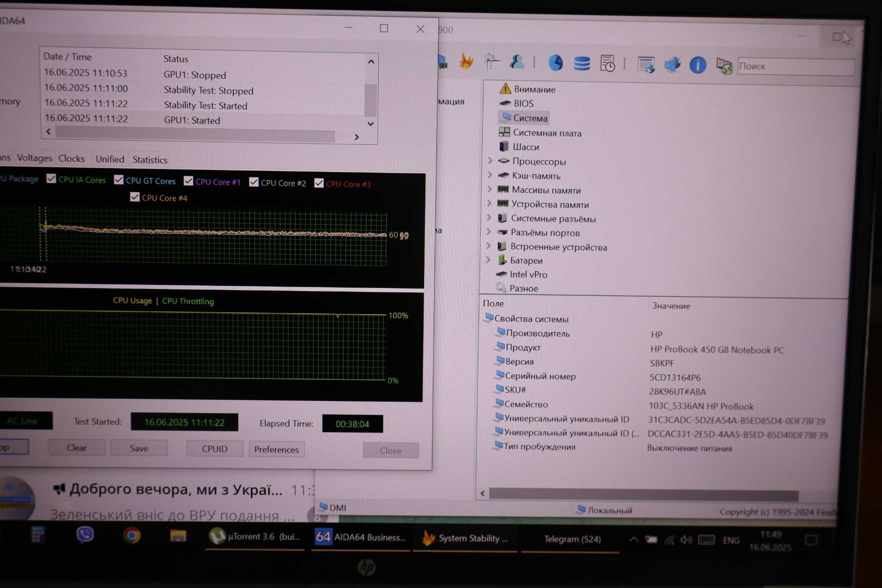
Task: Expand the Процессоры tree node
Action: pyautogui.click(x=490, y=161)
